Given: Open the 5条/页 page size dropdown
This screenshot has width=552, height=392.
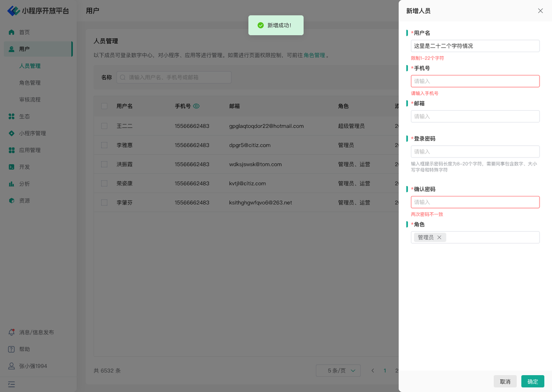Looking at the screenshot, I should (338, 370).
